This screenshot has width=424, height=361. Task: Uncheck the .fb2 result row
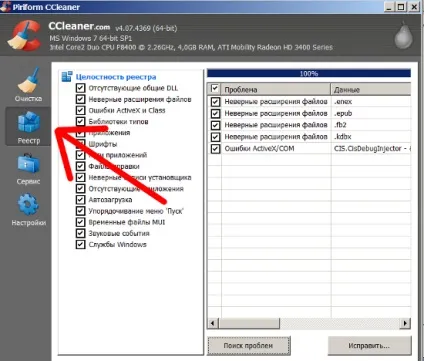point(215,125)
